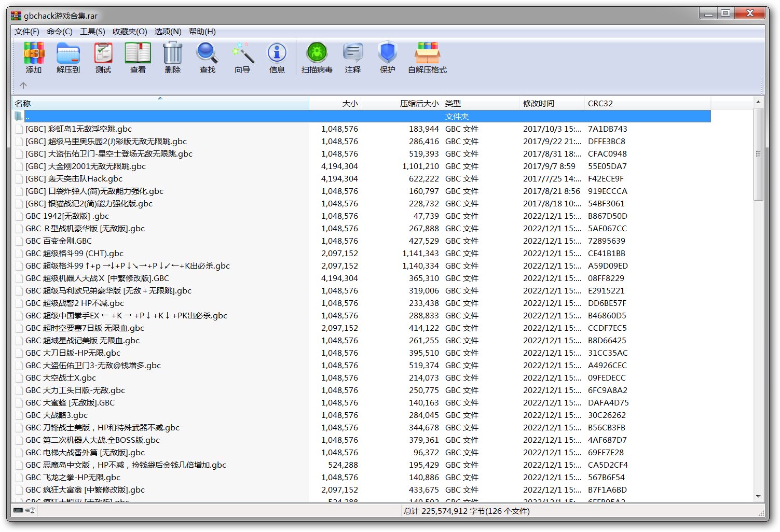The image size is (780, 532).
Task: Click the 测试 (Test) toolbar icon
Action: click(103, 53)
